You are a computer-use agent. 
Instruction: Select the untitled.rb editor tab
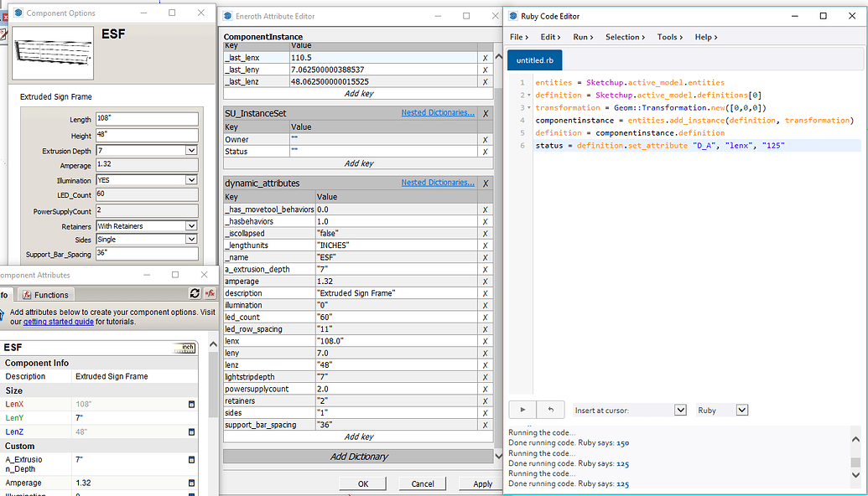coord(534,60)
